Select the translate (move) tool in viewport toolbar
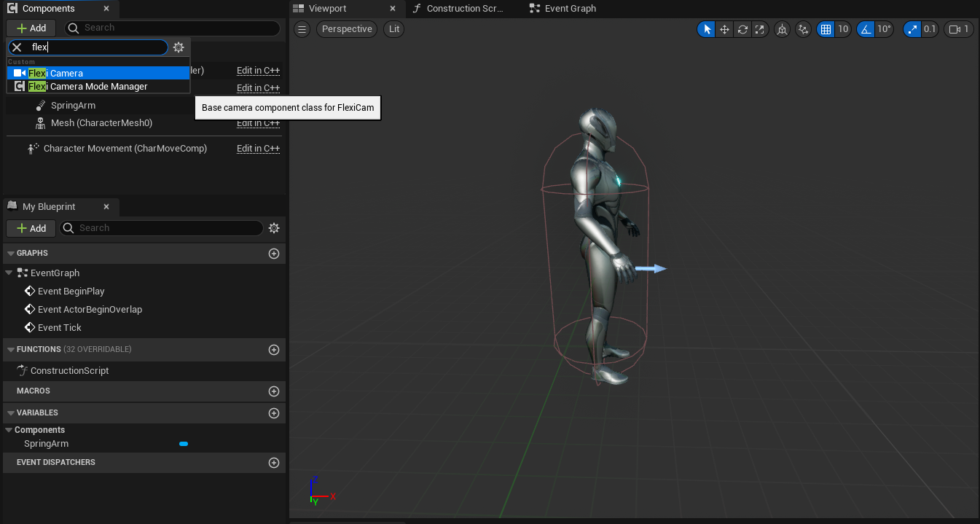This screenshot has width=980, height=524. 724,29
